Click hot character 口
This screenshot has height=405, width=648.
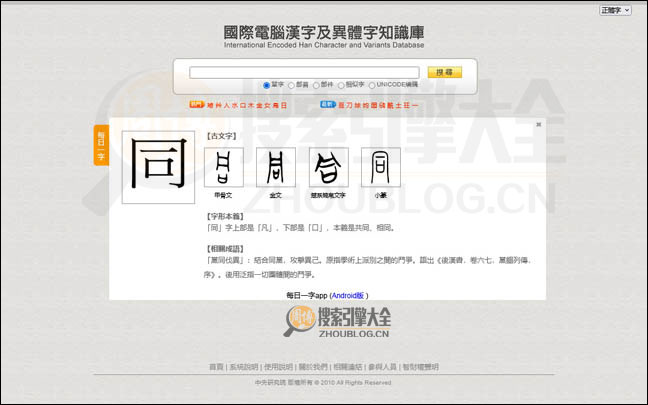(x=243, y=105)
